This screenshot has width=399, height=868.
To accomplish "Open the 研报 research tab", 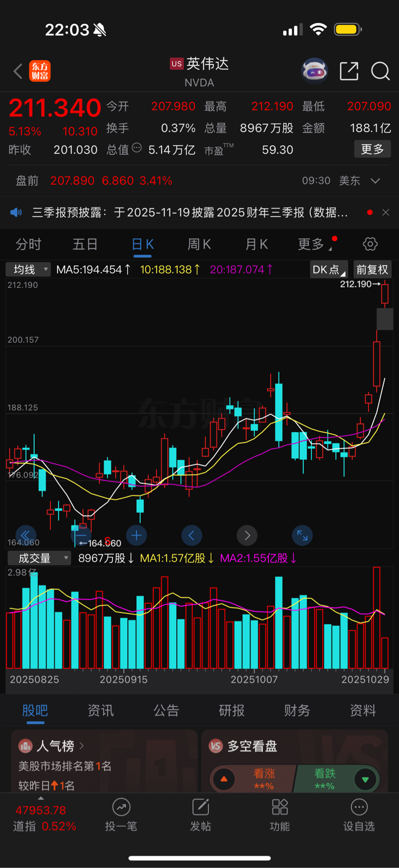I will [232, 710].
